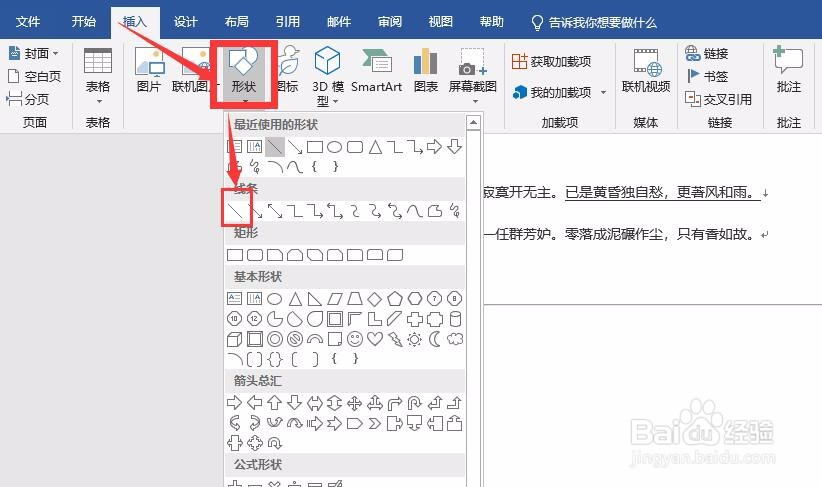Select the smiley face shape
822x487 pixels.
[355, 339]
